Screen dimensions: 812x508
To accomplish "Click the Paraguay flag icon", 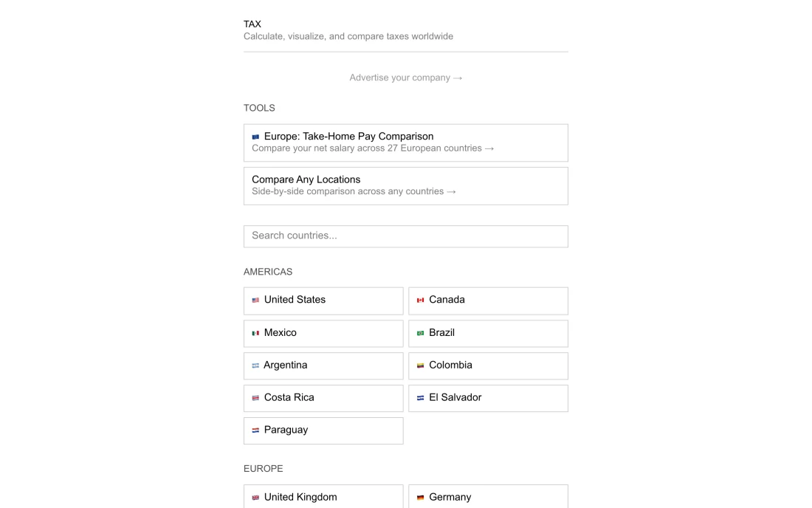I will (255, 430).
